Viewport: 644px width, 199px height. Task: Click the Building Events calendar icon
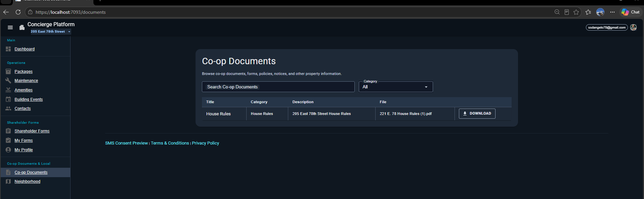pos(8,99)
